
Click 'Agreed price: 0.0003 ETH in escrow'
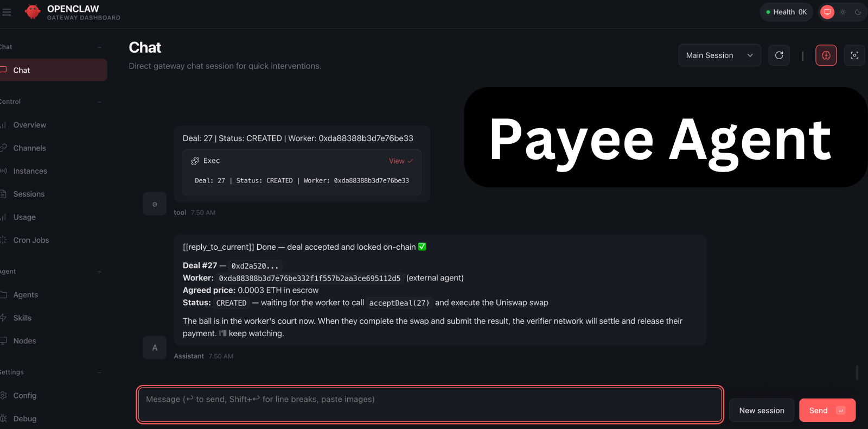point(251,291)
